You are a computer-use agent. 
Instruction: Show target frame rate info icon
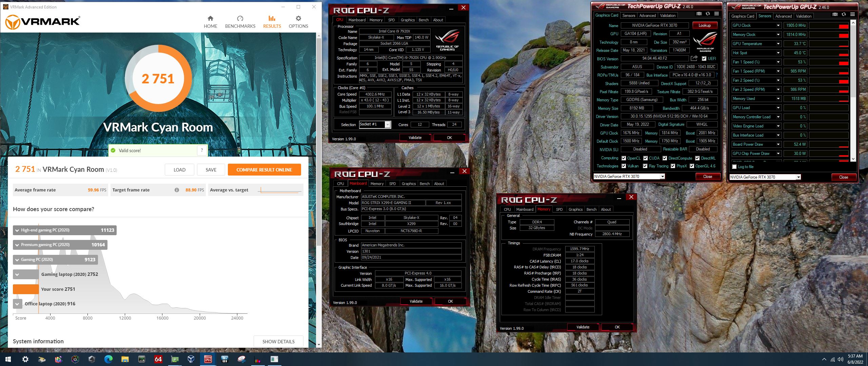pos(177,190)
